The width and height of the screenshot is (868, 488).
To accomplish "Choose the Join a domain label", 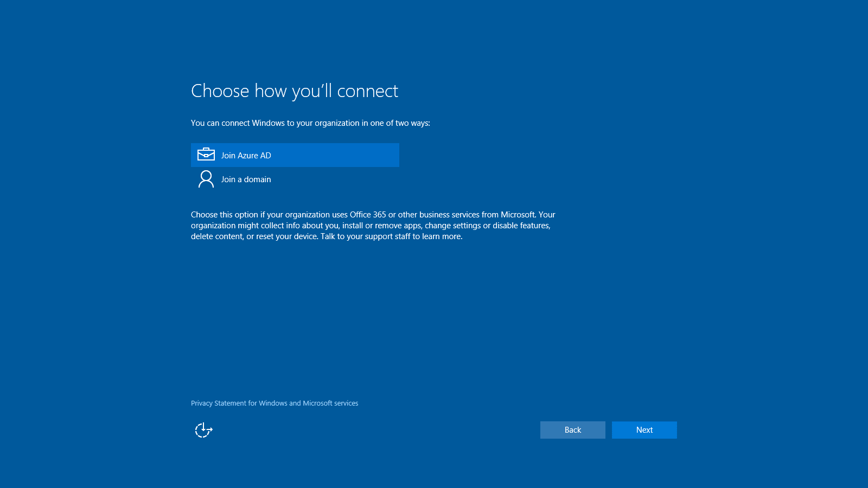I will tap(246, 179).
